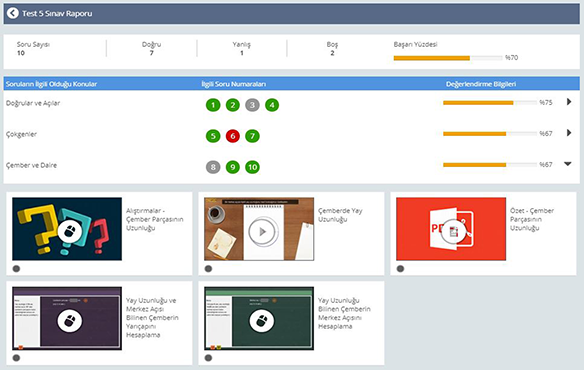Open grey question 8 circle
Image resolution: width=584 pixels, height=370 pixels.
[x=213, y=167]
